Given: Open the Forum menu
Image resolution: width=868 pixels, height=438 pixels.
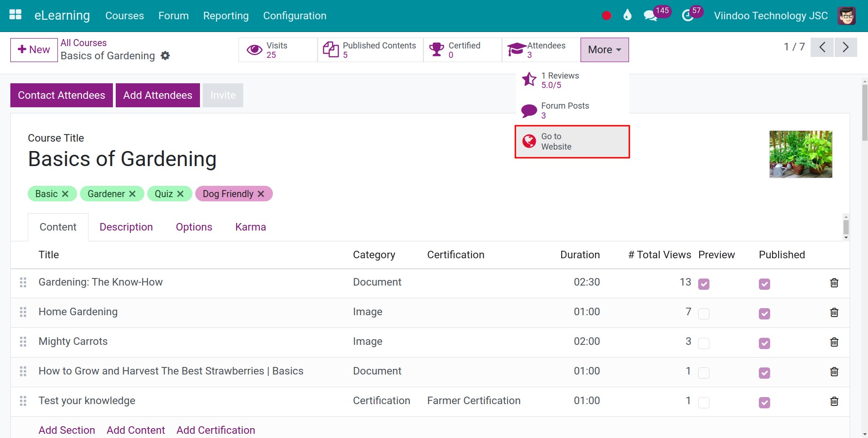Looking at the screenshot, I should tap(174, 16).
